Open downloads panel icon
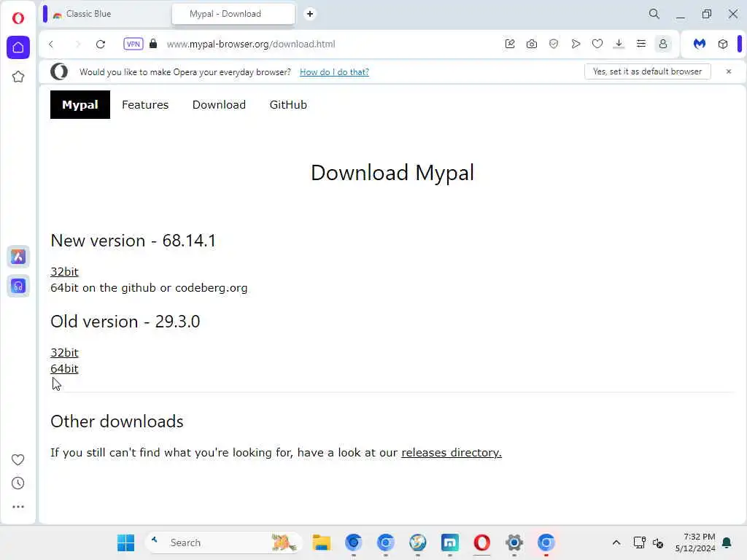 [619, 44]
